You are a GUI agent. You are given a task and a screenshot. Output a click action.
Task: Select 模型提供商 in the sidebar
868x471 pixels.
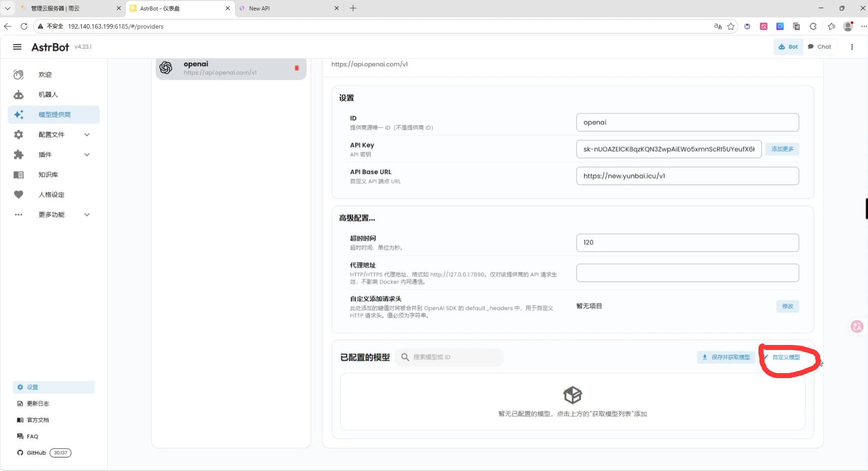[x=54, y=114]
